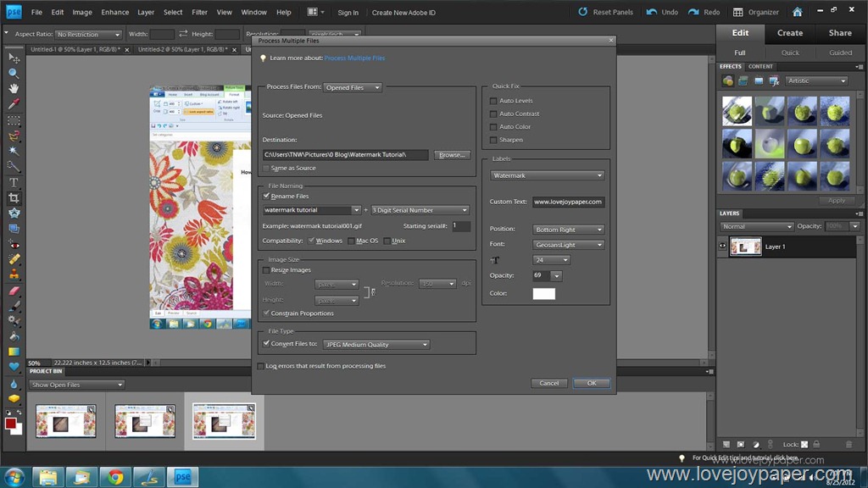Screen dimensions: 868x488
Task: Open the 3 Digit Serial Number dropdown
Action: (420, 210)
